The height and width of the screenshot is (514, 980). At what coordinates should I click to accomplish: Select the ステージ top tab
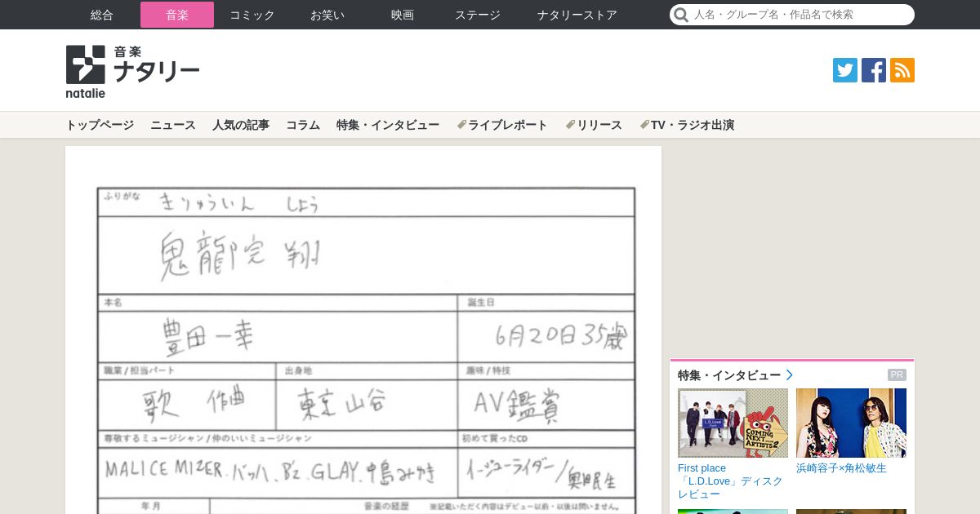pyautogui.click(x=478, y=15)
